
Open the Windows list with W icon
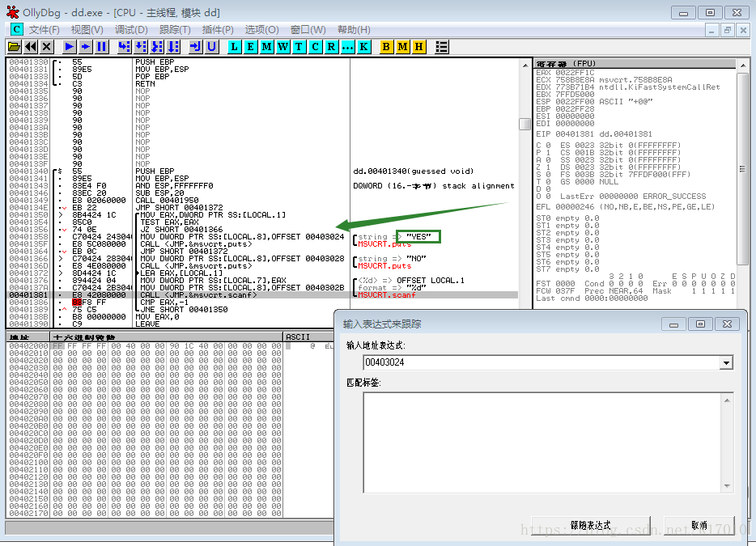point(283,47)
